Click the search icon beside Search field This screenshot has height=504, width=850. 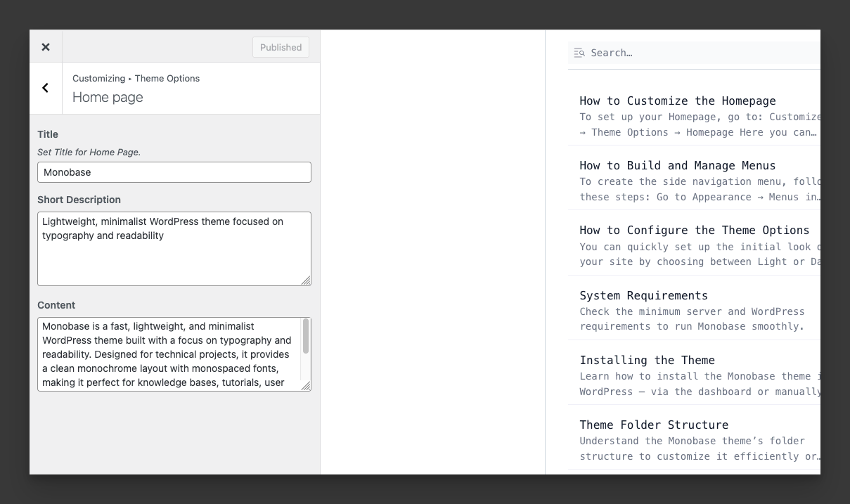[x=579, y=53]
